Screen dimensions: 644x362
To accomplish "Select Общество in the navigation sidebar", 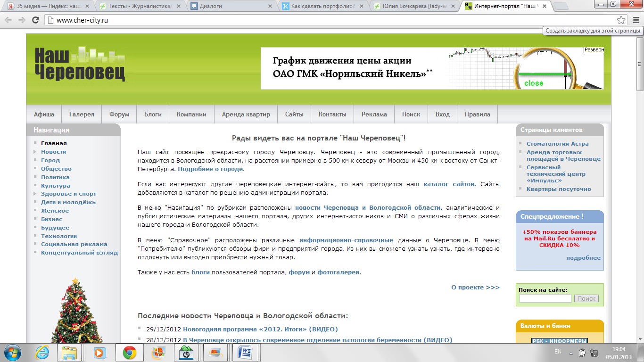I will (x=56, y=169).
